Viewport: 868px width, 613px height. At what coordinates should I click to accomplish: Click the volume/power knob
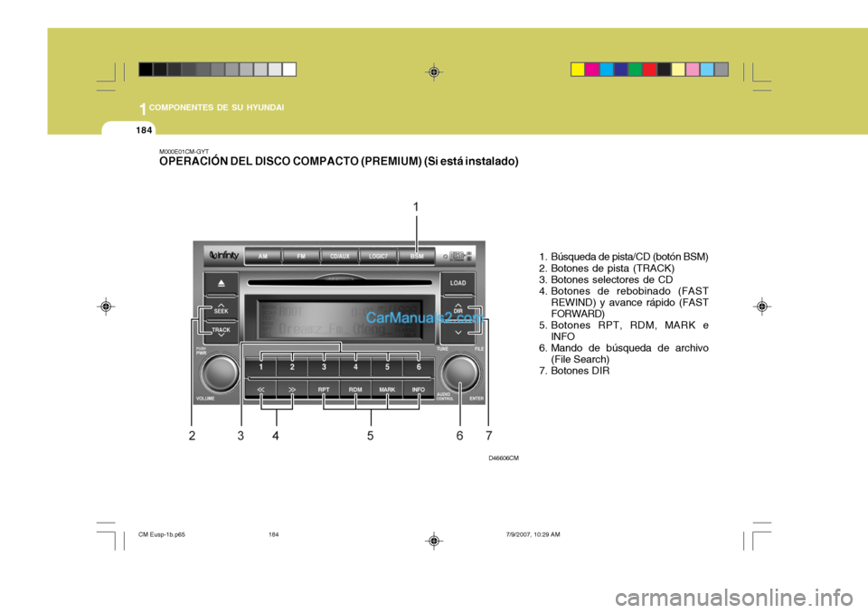pyautogui.click(x=220, y=373)
